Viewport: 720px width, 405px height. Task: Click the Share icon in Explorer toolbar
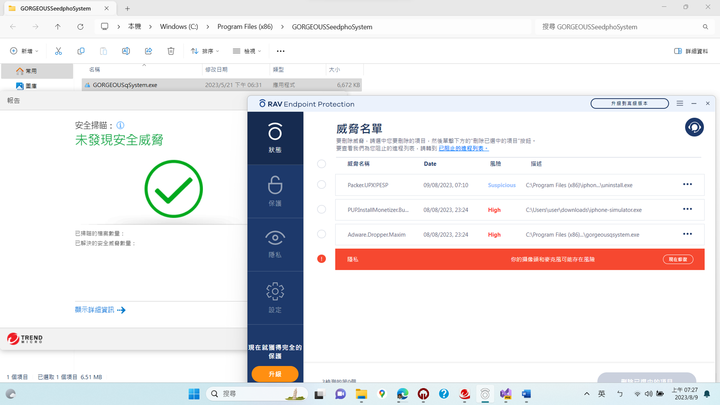pyautogui.click(x=148, y=51)
